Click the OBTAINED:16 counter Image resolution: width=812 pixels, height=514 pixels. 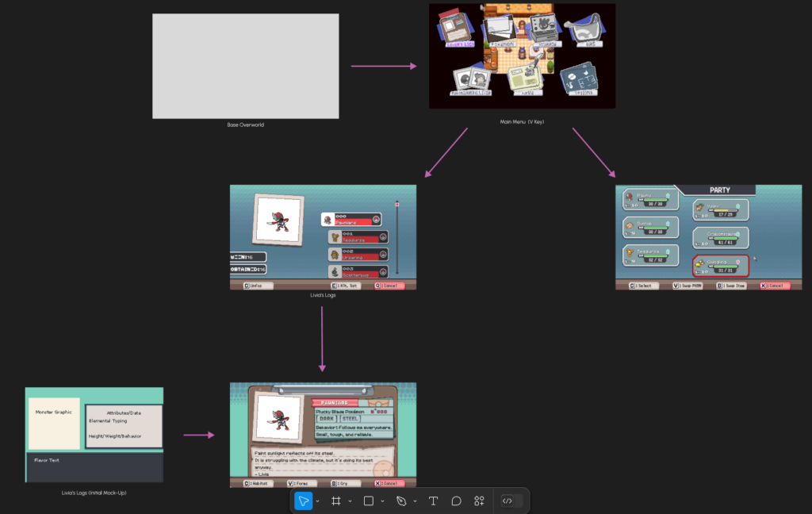point(248,270)
